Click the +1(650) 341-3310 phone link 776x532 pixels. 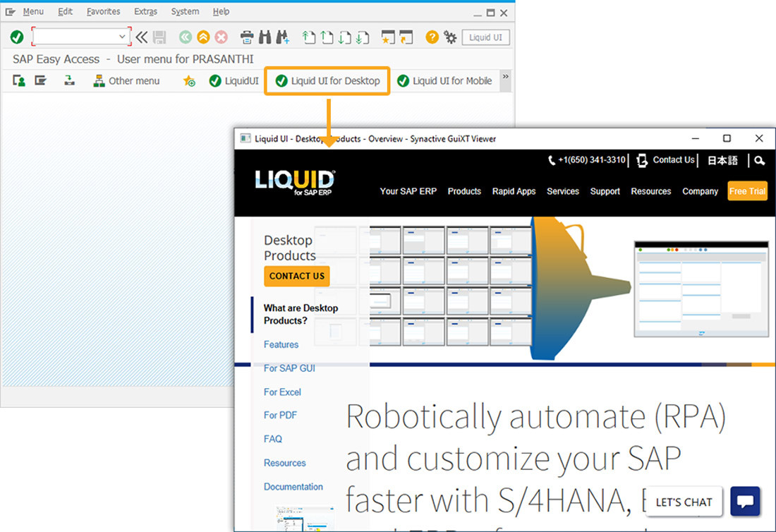pyautogui.click(x=587, y=160)
